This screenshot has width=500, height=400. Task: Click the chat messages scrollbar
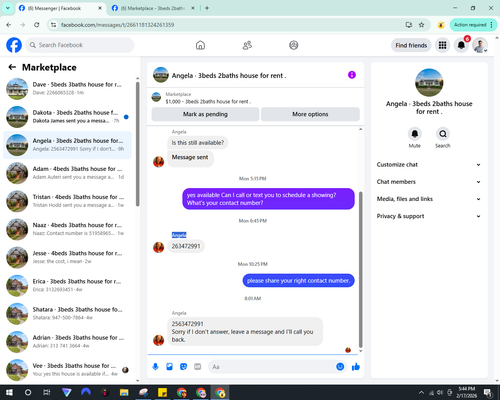(x=360, y=269)
